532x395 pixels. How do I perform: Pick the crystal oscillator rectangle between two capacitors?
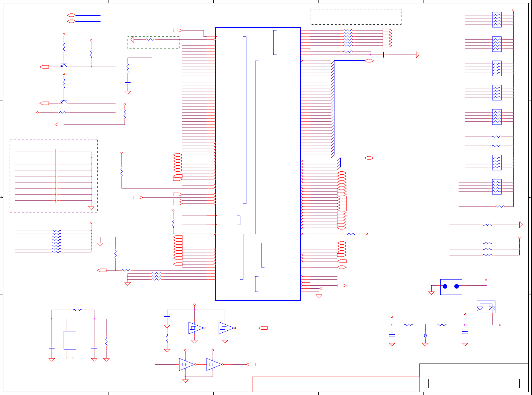click(70, 340)
